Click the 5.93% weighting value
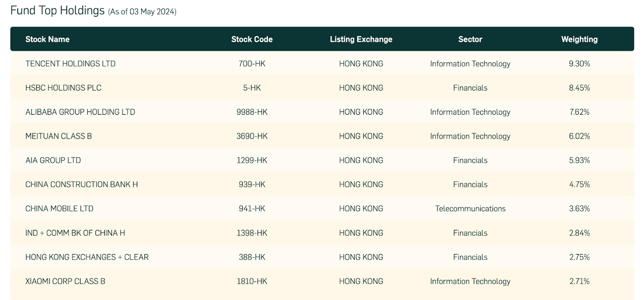 [x=580, y=160]
